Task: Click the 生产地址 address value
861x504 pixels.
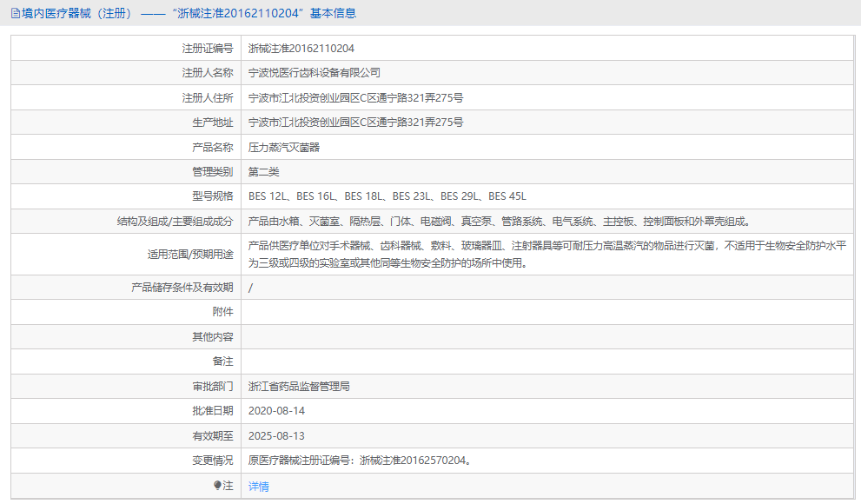Action: click(355, 123)
